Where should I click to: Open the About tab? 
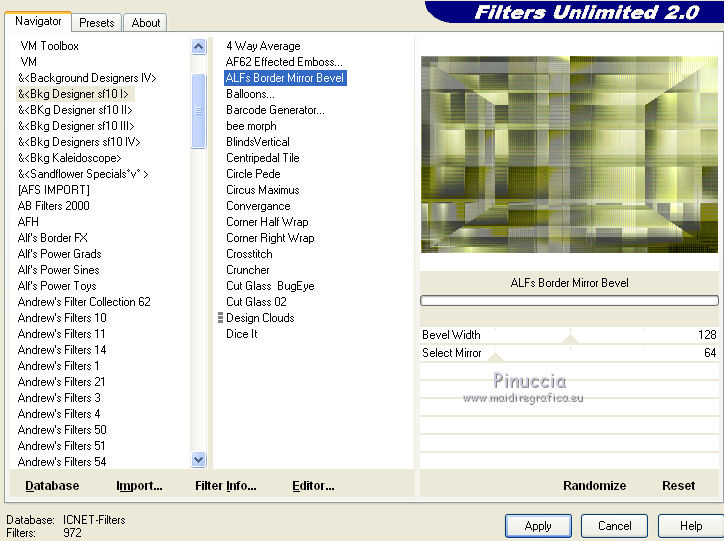pos(145,23)
